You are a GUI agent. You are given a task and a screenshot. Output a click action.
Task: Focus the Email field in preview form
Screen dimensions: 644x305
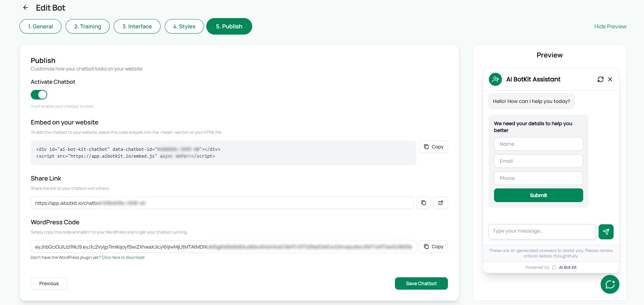[x=538, y=161]
